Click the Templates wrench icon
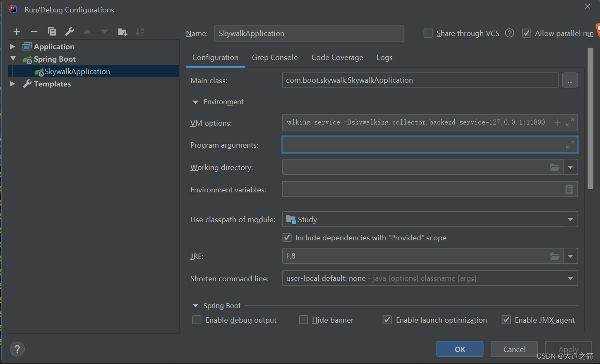The height and width of the screenshot is (364, 600). click(x=27, y=84)
